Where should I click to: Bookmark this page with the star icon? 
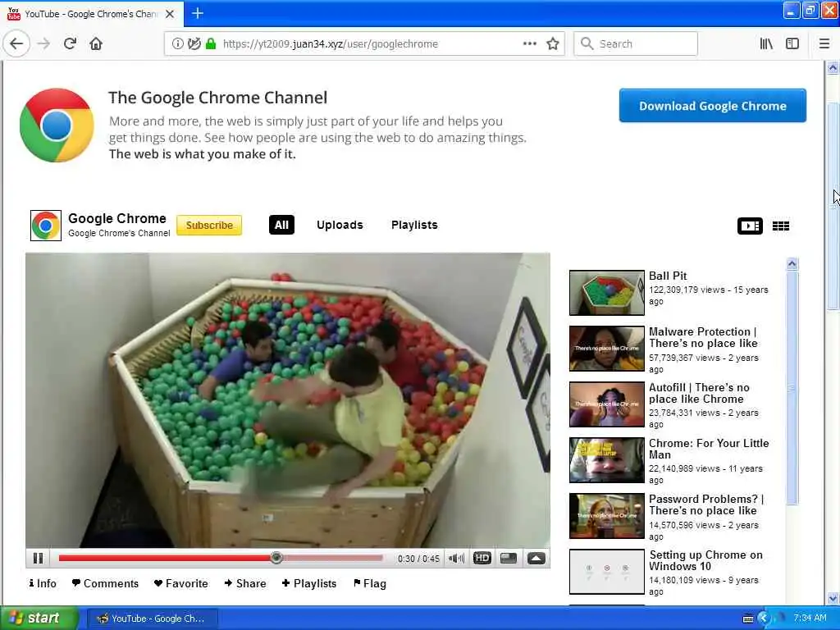coord(553,44)
